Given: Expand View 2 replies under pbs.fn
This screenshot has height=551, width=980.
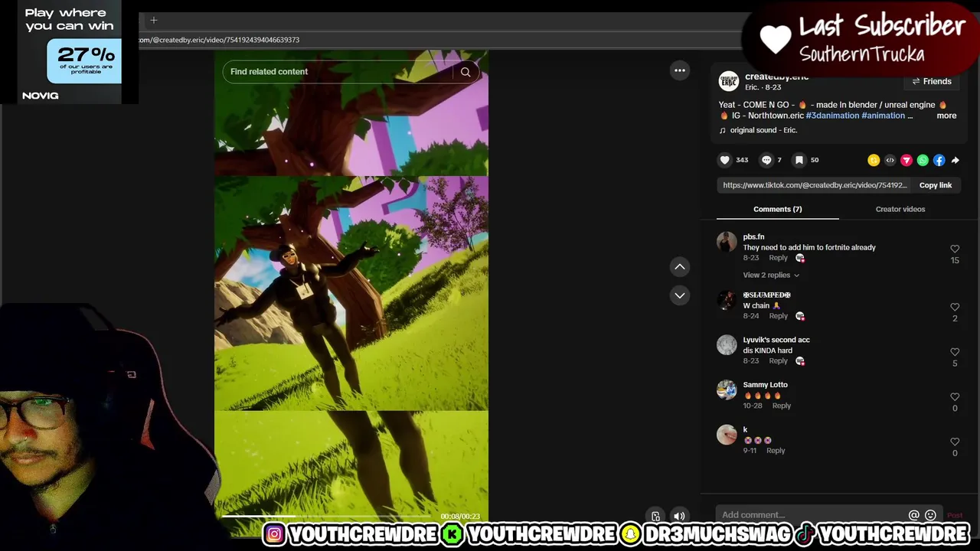Looking at the screenshot, I should pyautogui.click(x=771, y=275).
